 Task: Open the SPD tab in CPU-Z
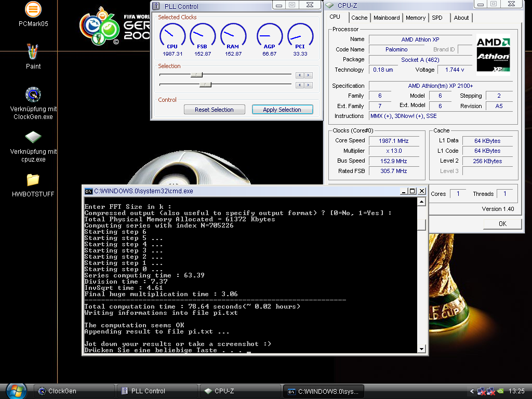coord(437,18)
